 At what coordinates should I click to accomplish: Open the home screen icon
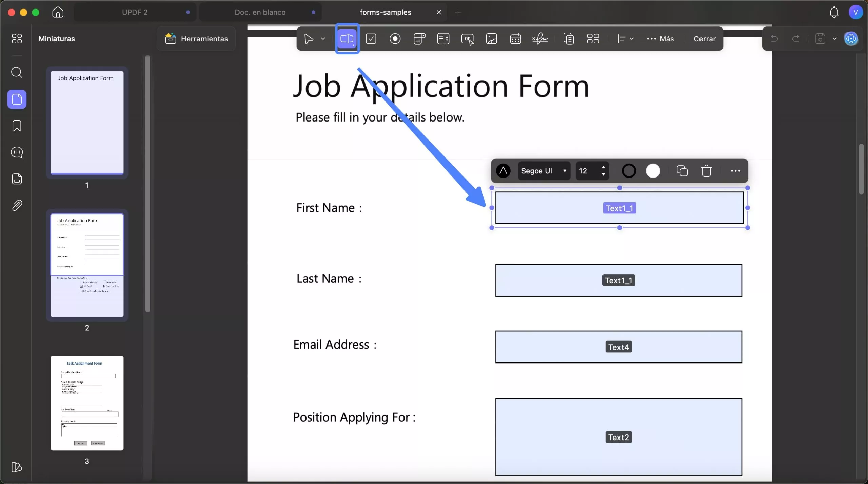point(58,12)
